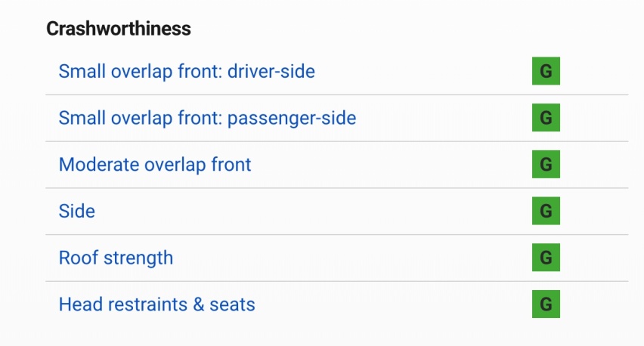View the Roof strength details link
The width and height of the screenshot is (644, 346).
pos(116,258)
